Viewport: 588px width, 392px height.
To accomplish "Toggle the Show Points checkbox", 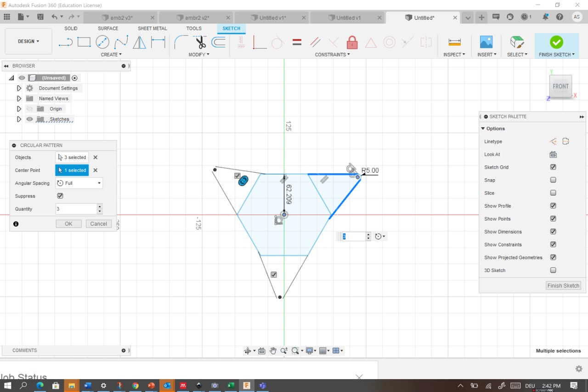I will tap(553, 219).
